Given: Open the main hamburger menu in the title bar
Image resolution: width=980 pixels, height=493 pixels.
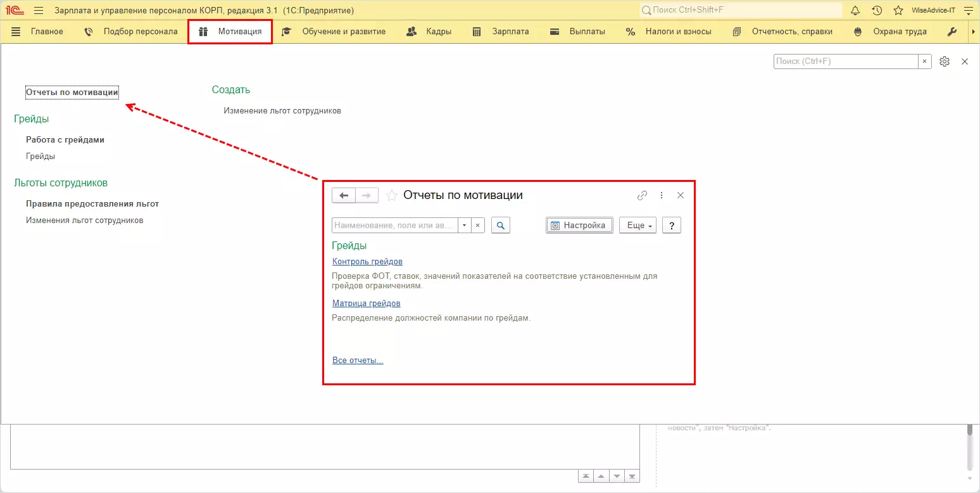Looking at the screenshot, I should (x=39, y=10).
